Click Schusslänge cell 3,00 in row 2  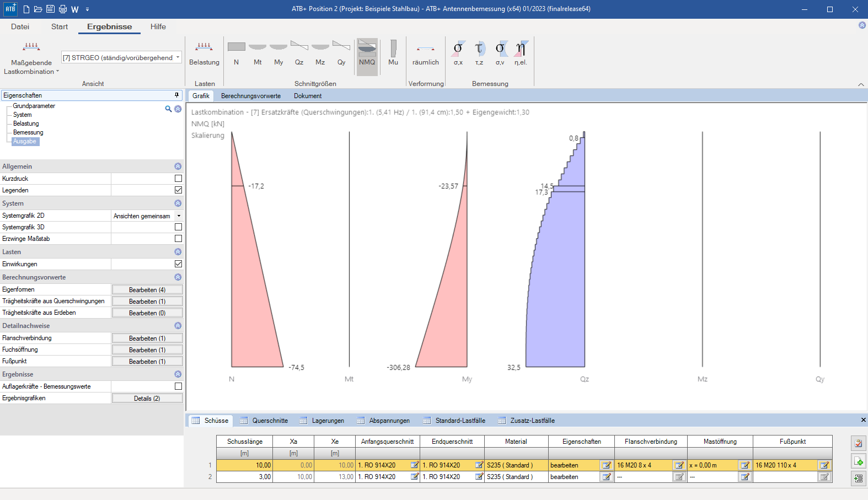244,477
